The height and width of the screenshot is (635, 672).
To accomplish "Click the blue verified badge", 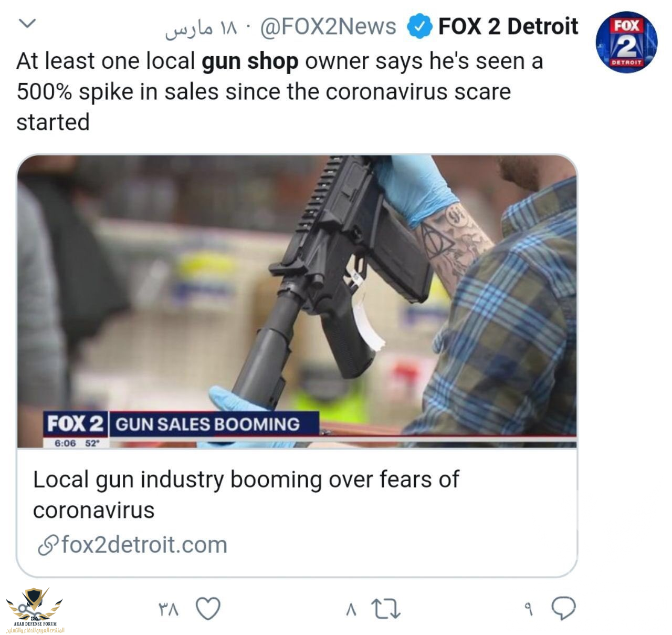I will coord(419,27).
